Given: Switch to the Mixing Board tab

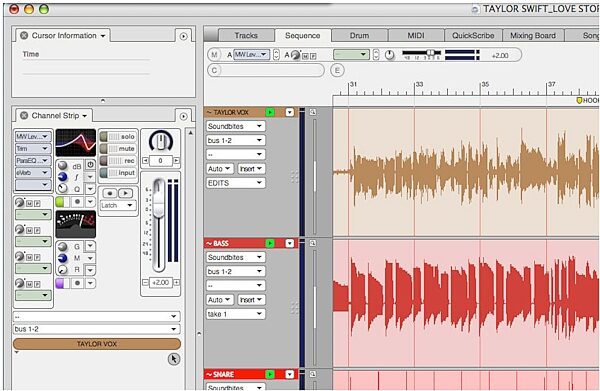Looking at the screenshot, I should click(533, 36).
